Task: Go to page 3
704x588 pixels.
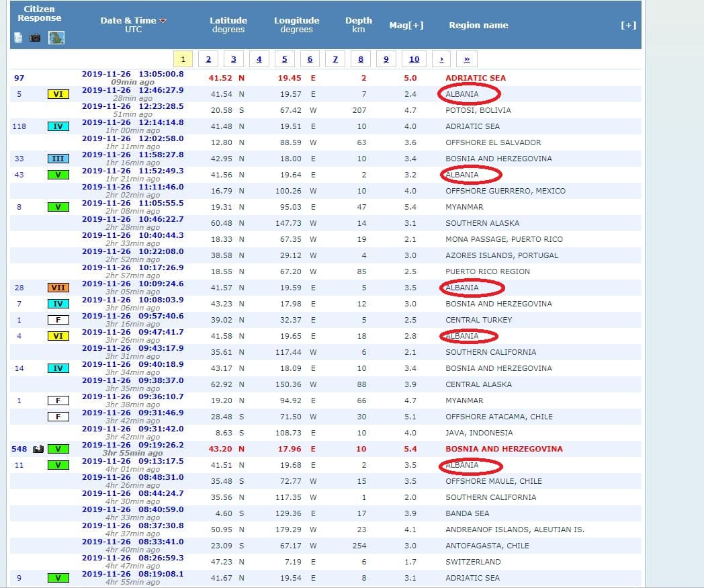Action: coord(234,59)
